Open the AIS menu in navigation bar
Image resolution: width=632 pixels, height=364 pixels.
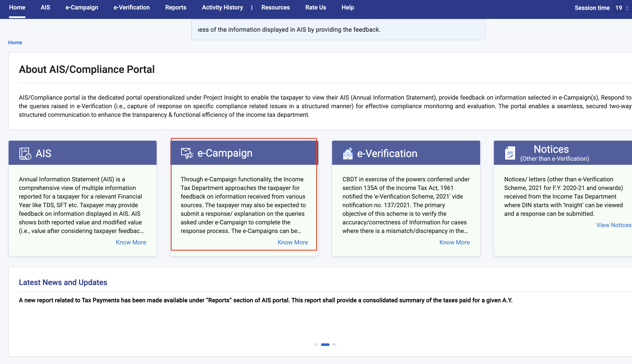[x=45, y=8]
